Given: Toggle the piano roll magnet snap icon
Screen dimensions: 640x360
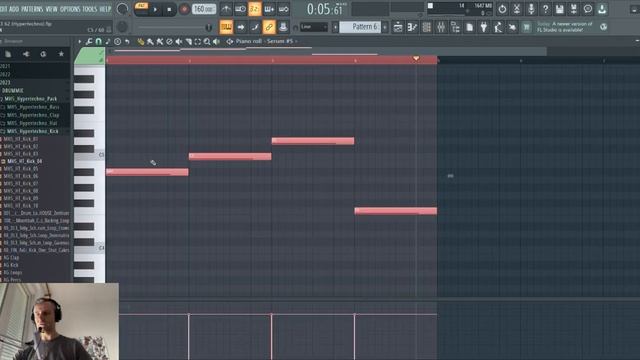Looking at the screenshot, I should click(98, 41).
